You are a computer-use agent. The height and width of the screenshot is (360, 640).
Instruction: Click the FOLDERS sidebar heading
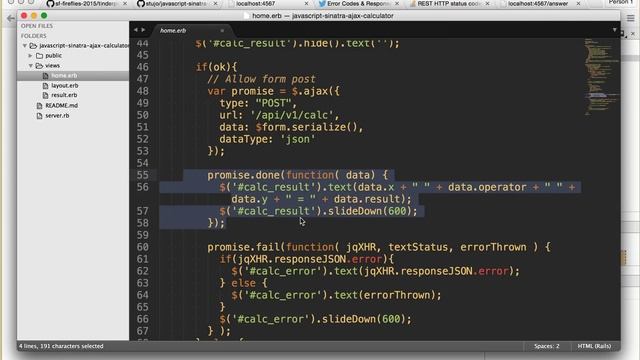pos(34,36)
